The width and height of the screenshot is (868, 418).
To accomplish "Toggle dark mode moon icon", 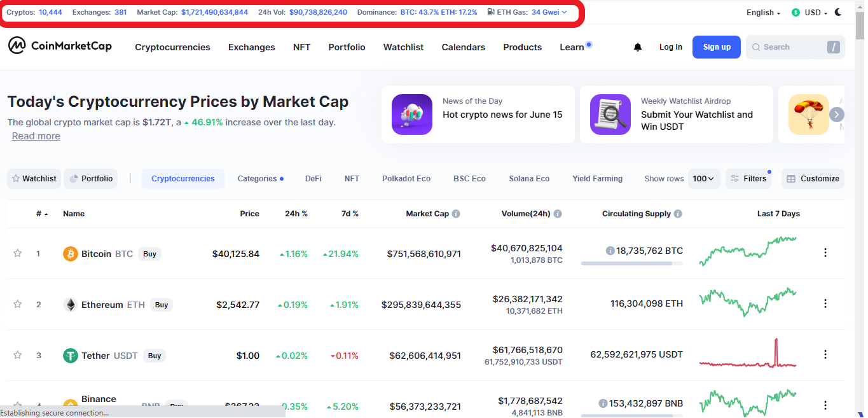I will click(839, 12).
